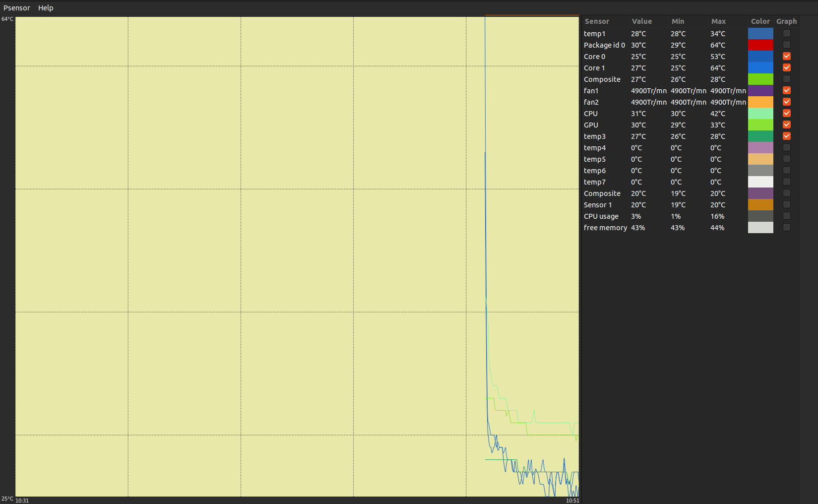
Task: Select the free memory sensor name
Action: pyautogui.click(x=605, y=228)
